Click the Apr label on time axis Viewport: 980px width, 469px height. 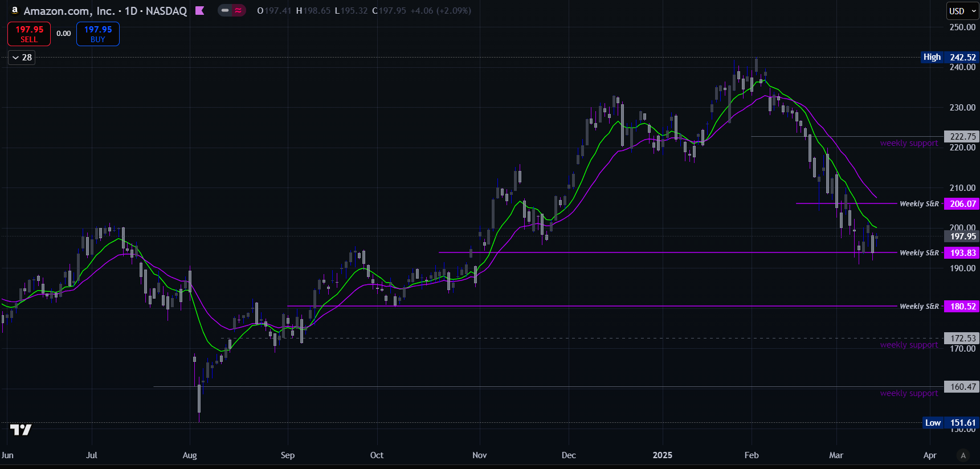[x=930, y=455]
